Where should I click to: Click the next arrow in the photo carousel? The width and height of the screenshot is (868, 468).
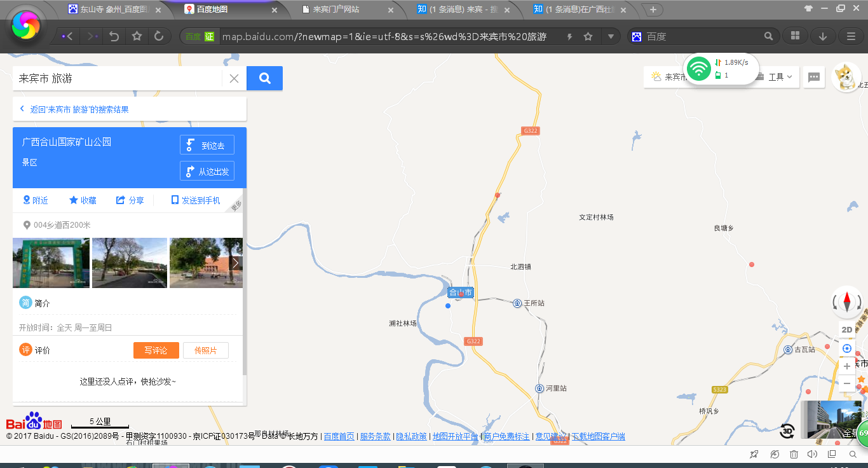click(236, 263)
